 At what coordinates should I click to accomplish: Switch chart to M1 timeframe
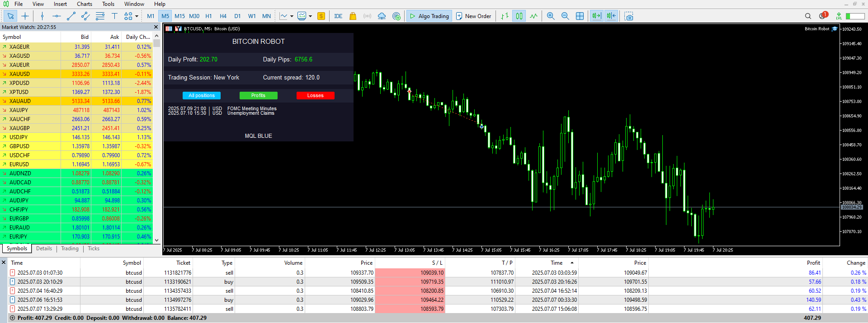151,16
